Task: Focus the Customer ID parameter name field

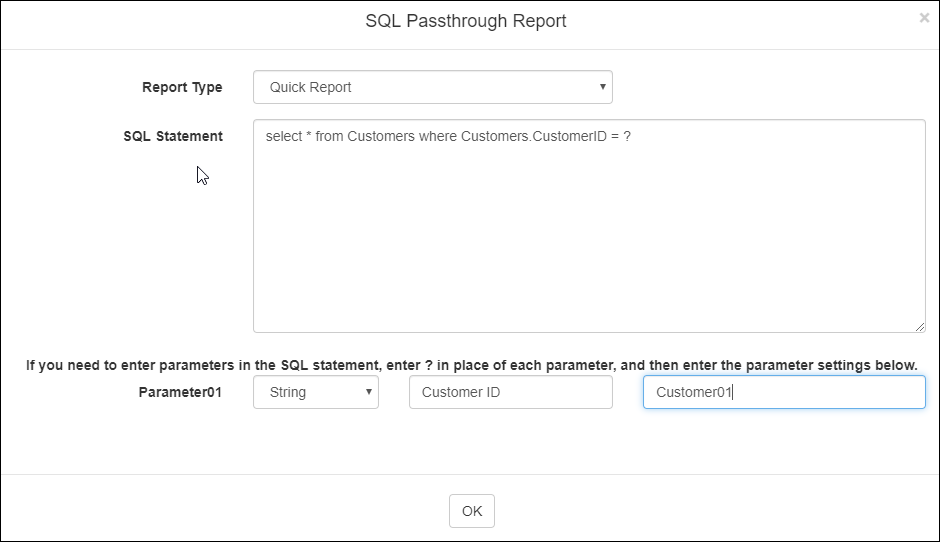Action: (x=510, y=392)
